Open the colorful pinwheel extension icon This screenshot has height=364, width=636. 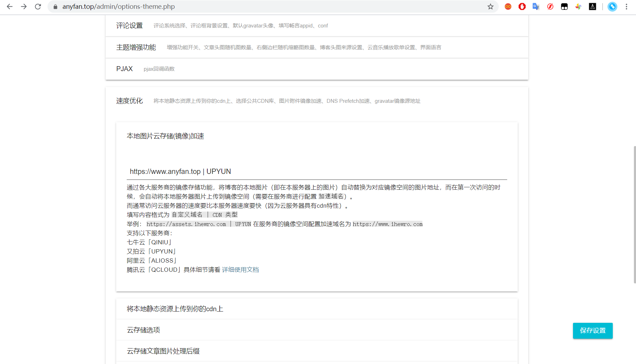point(578,7)
